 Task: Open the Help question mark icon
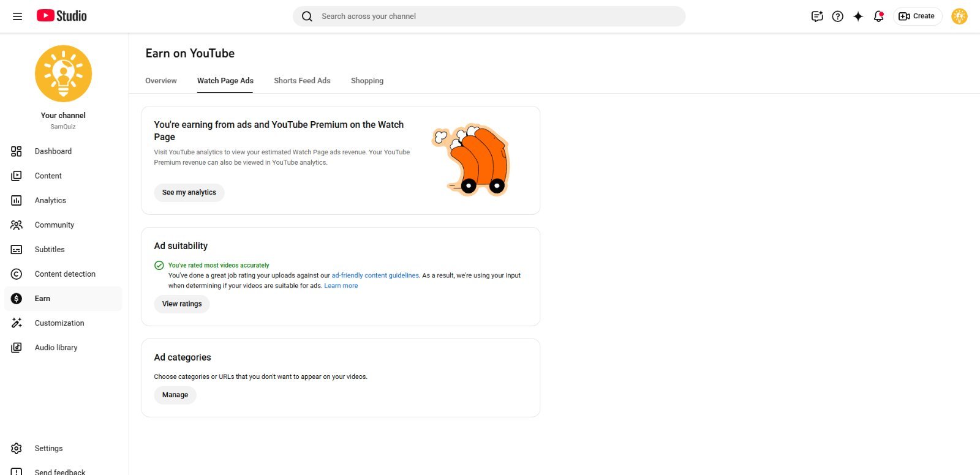click(x=837, y=17)
